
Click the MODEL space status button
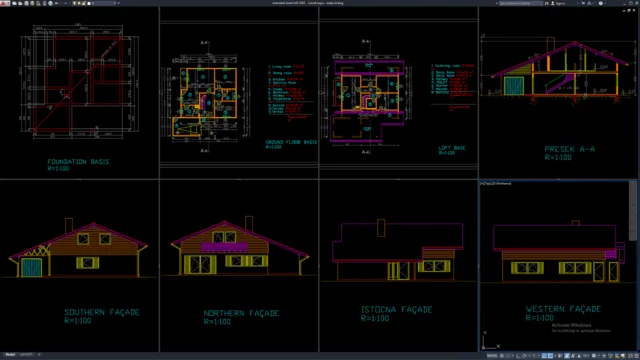tap(492, 356)
